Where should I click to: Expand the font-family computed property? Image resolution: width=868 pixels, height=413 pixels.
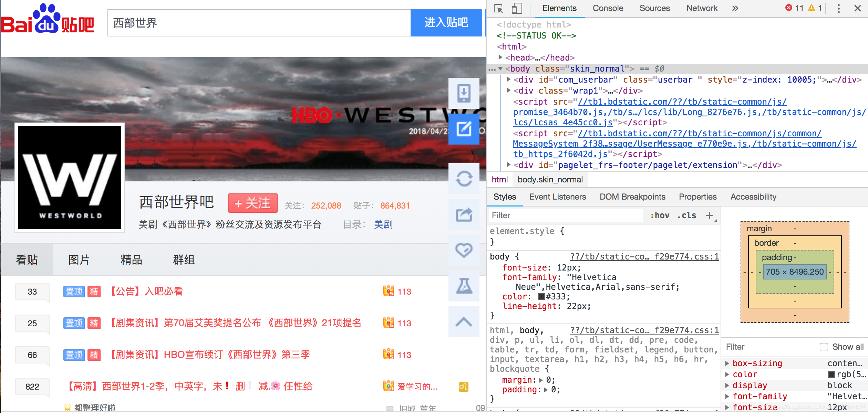727,396
